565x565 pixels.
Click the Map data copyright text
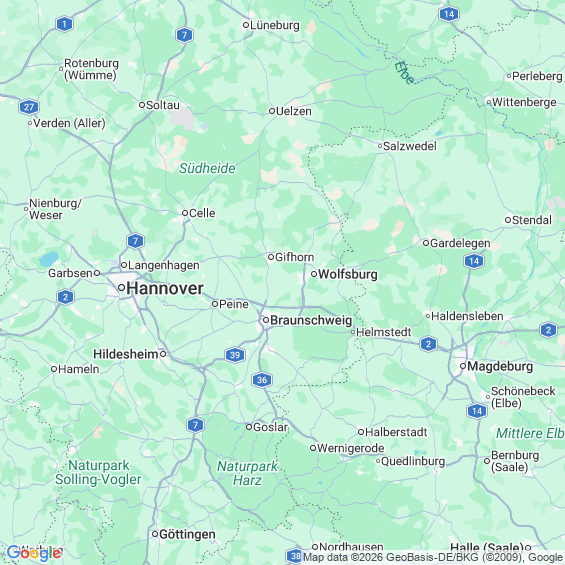[x=433, y=557]
